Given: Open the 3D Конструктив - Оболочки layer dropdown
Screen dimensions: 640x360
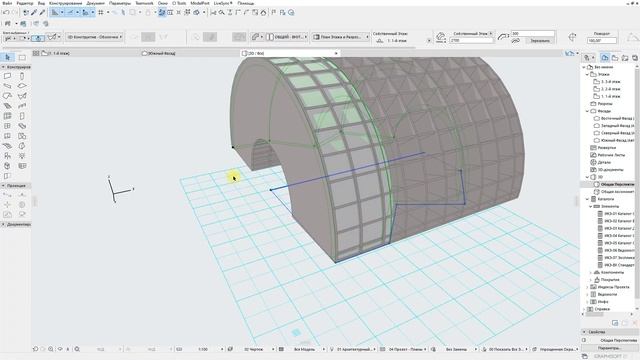Looking at the screenshot, I should click(x=95, y=37).
